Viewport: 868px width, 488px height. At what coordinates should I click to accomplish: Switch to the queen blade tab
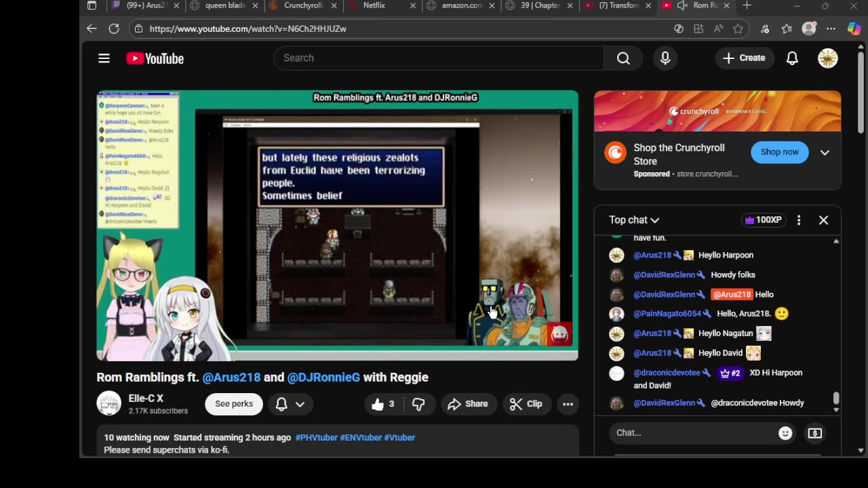pos(225,5)
